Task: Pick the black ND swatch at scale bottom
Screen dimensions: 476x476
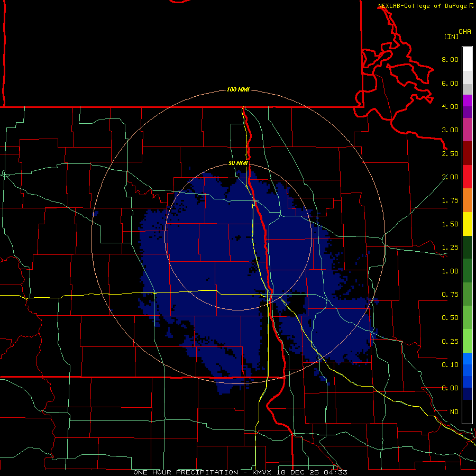Action: click(x=467, y=411)
